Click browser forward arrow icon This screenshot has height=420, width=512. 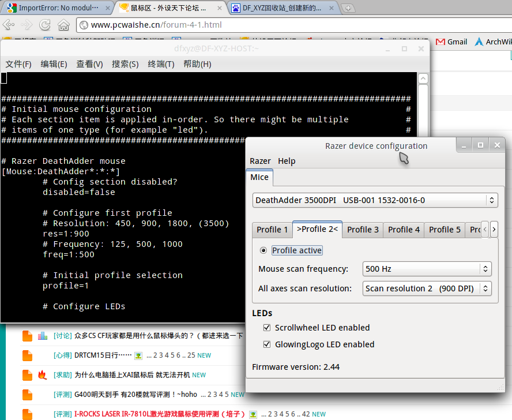pyautogui.click(x=27, y=25)
